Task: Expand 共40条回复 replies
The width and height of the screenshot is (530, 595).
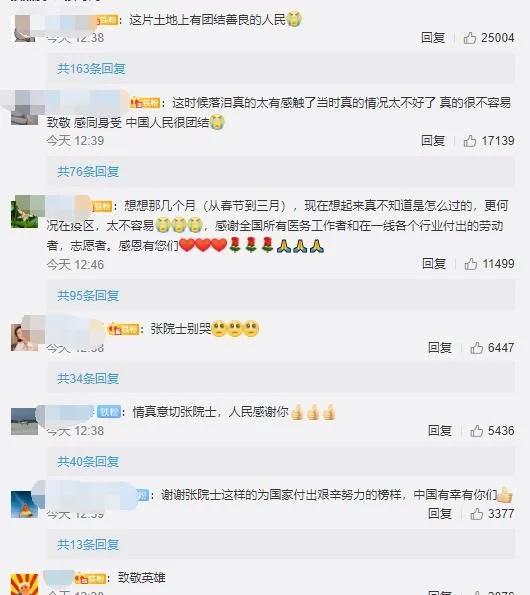Action: (x=88, y=462)
